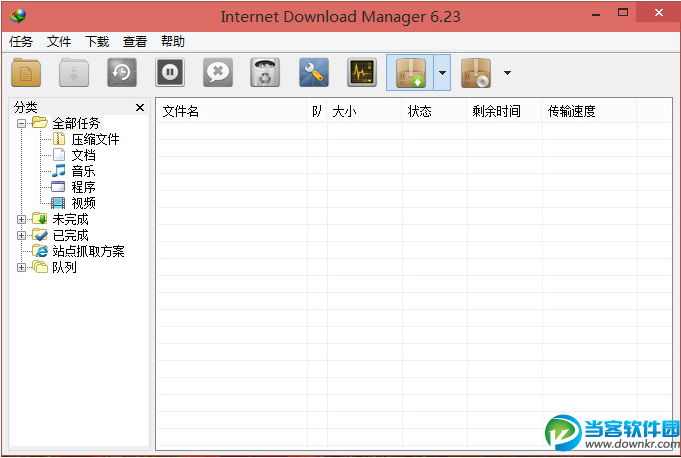
Task: Select 站点抓取方案 item
Action: pos(89,252)
